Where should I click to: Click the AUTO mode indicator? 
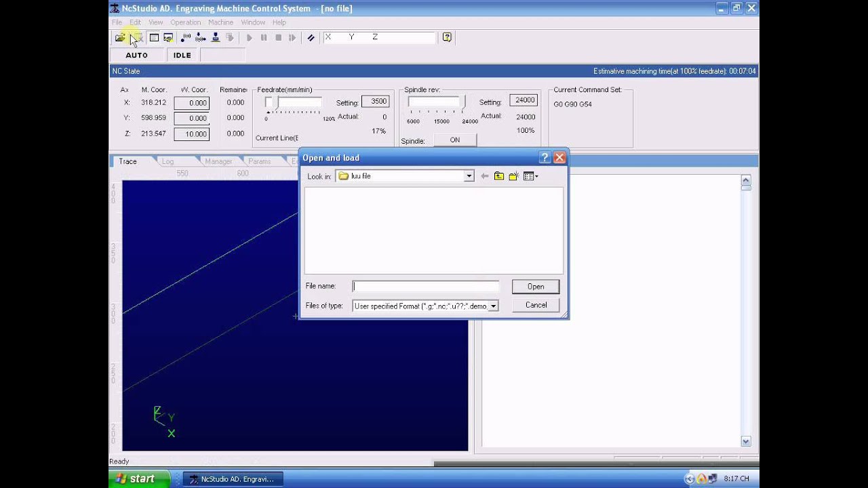click(x=136, y=56)
